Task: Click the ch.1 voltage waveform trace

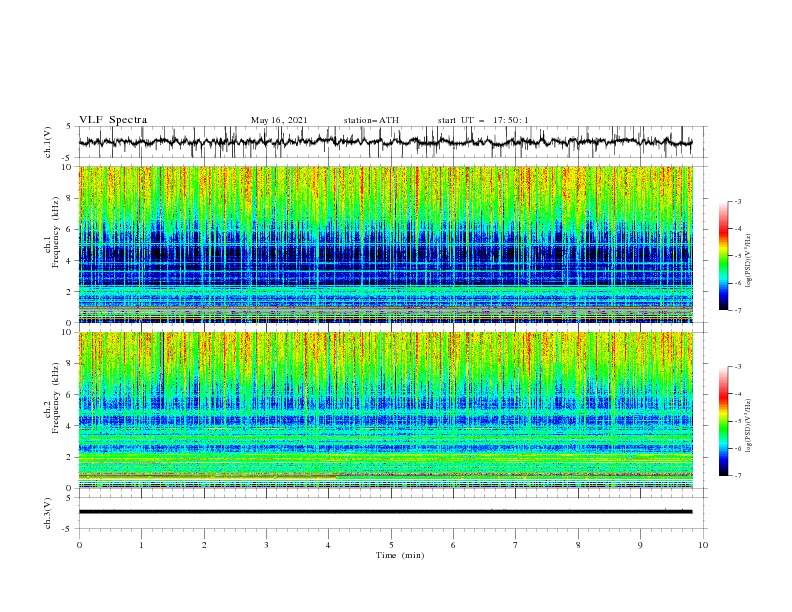Action: [x=385, y=142]
